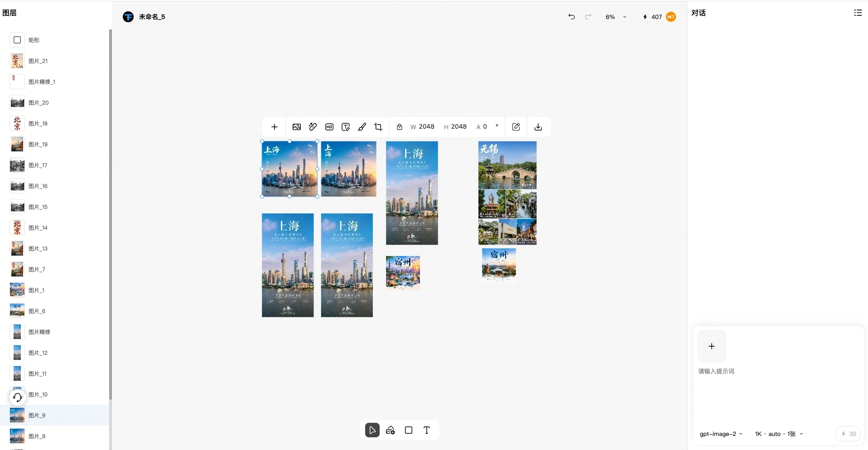Image resolution: width=868 pixels, height=450 pixels.
Task: Click the layers panel scrollbar
Action: click(x=110, y=214)
